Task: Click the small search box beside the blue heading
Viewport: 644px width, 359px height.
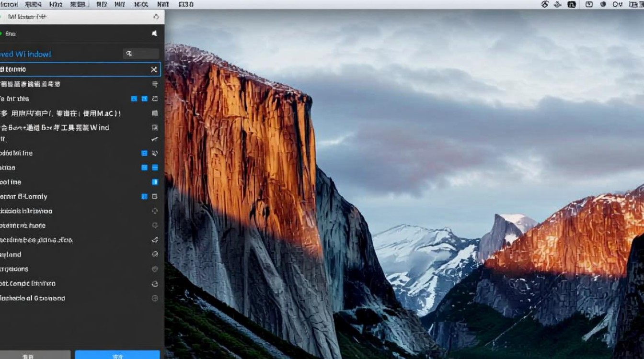Action: [141, 54]
